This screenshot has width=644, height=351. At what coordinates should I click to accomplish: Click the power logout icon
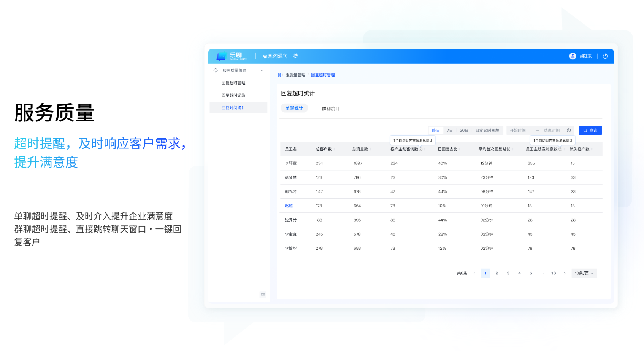(605, 56)
